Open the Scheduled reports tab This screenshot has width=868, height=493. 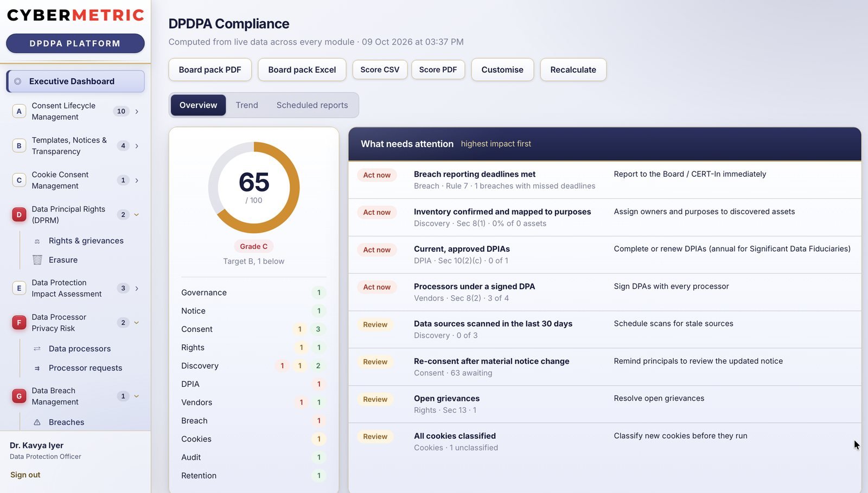pyautogui.click(x=312, y=105)
